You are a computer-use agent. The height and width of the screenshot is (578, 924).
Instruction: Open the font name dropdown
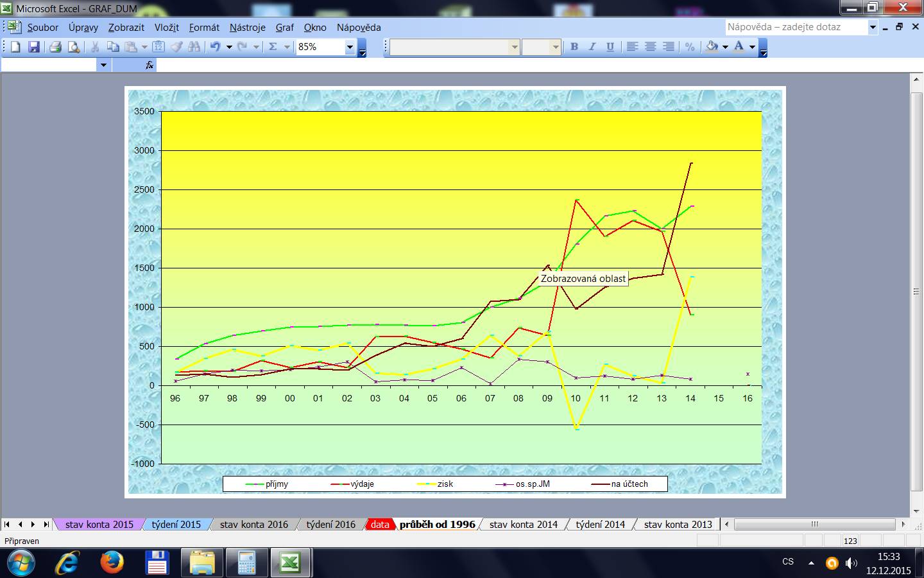514,47
